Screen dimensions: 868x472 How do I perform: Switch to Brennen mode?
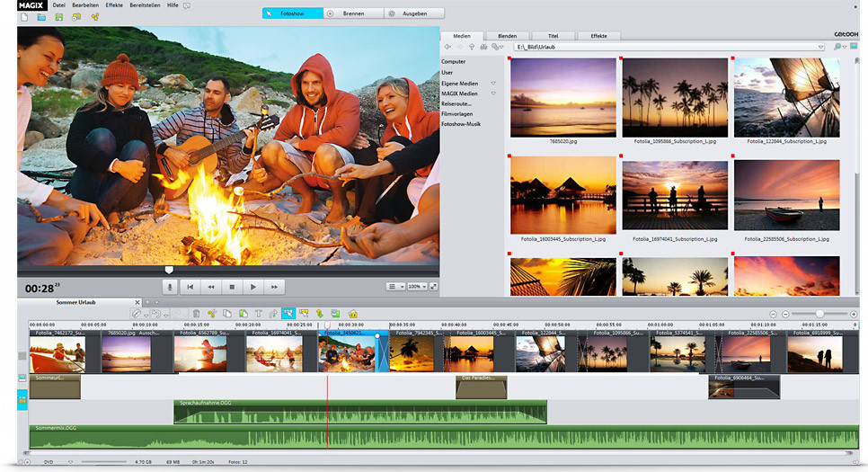click(x=352, y=13)
